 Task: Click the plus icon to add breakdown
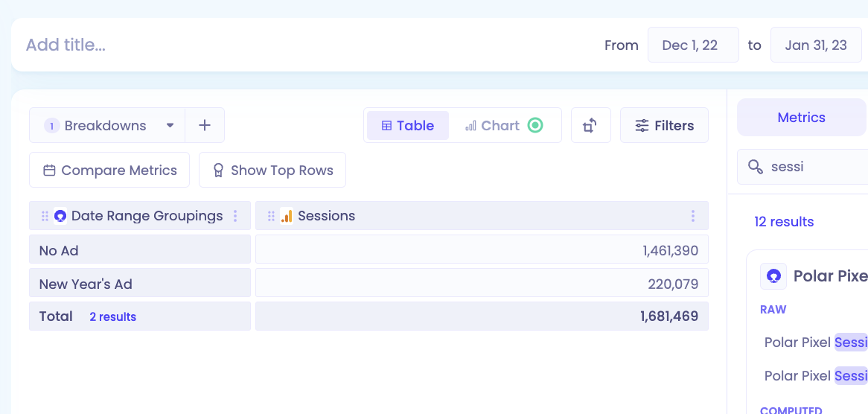pos(205,125)
